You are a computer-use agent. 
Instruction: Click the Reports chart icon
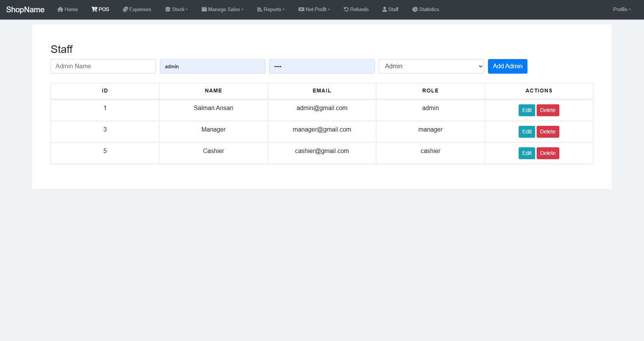(x=260, y=9)
